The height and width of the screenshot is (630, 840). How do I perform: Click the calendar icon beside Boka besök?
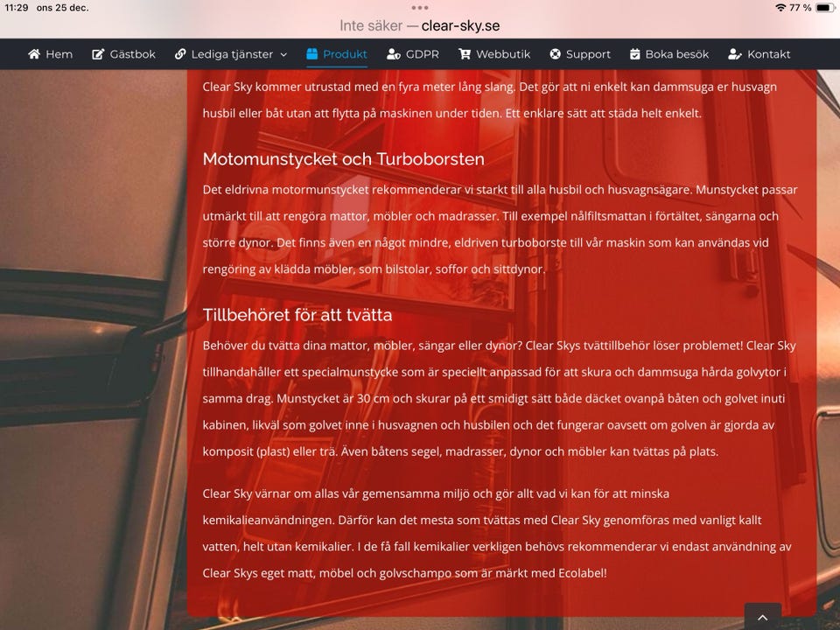635,54
